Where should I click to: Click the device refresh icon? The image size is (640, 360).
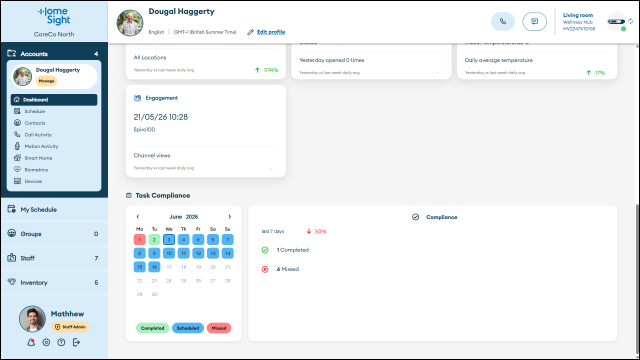pyautogui.click(x=631, y=21)
